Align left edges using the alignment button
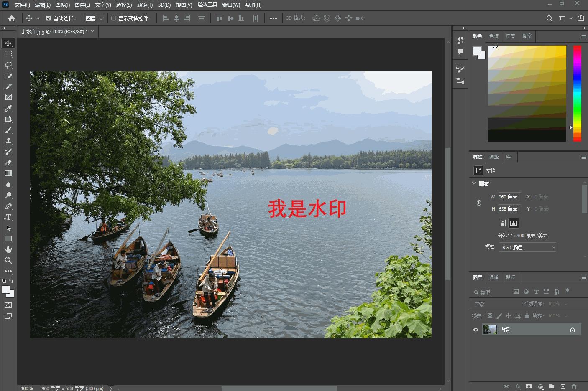 [166, 18]
